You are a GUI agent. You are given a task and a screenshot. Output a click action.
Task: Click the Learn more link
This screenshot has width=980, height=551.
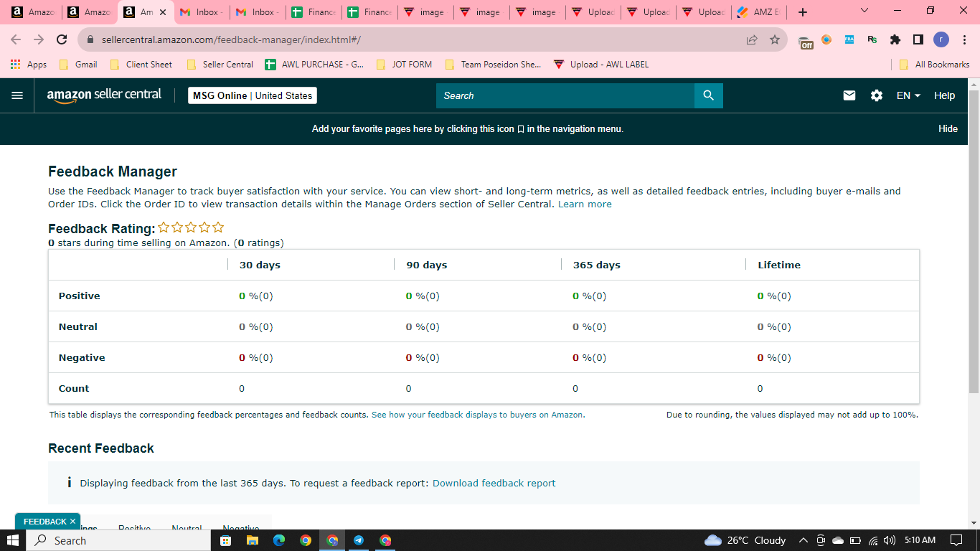(585, 204)
